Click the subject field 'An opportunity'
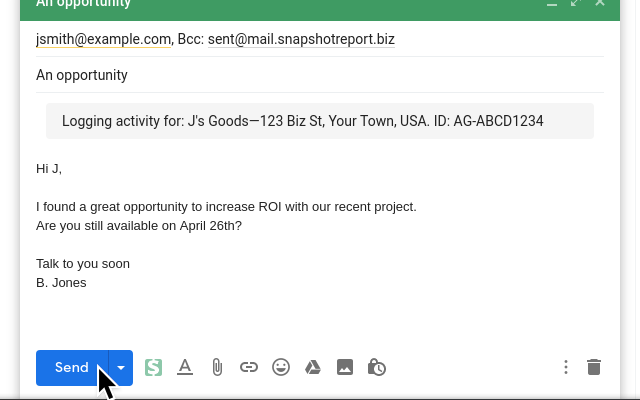The height and width of the screenshot is (400, 640). (x=320, y=75)
